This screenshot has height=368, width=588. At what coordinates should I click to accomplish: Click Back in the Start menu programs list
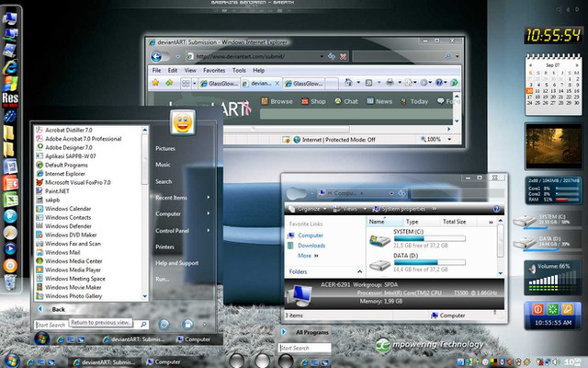tap(58, 309)
